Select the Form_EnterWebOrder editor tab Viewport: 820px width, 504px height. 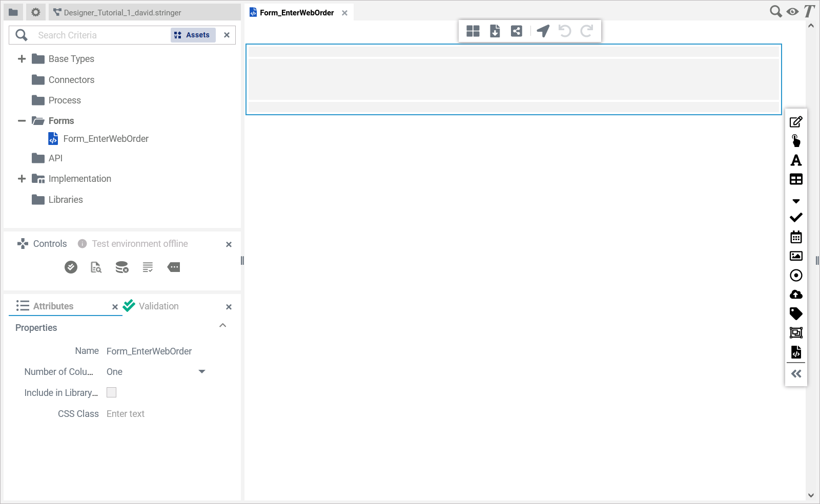[296, 13]
